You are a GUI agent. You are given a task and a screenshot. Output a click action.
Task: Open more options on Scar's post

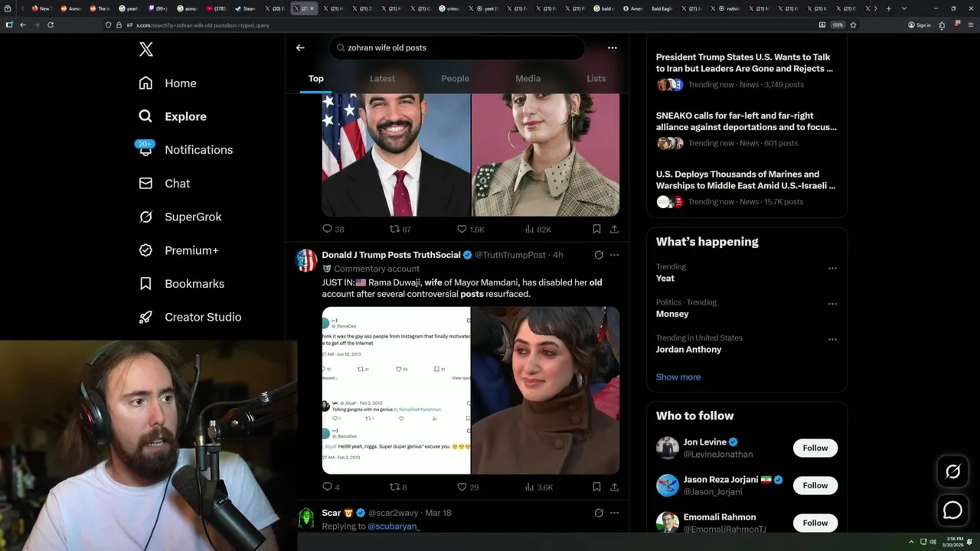tap(614, 513)
